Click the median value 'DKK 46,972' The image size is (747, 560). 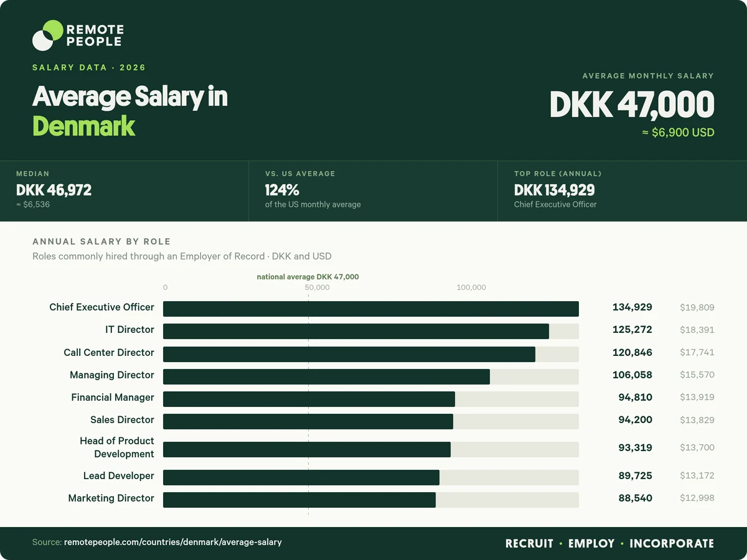point(54,190)
